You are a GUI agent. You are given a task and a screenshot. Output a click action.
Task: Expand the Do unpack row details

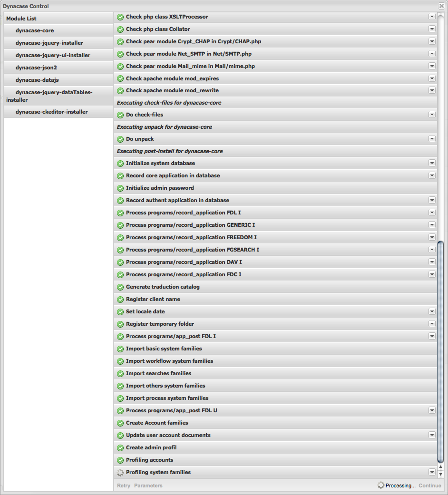(x=432, y=138)
